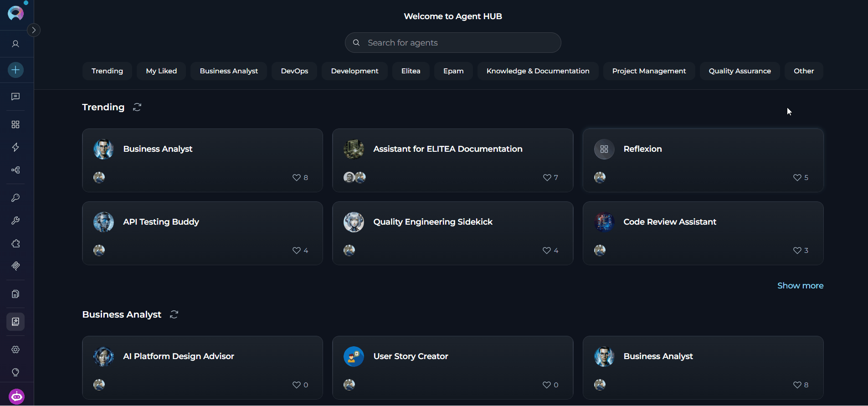868x406 pixels.
Task: Select the DevOps category tab
Action: pyautogui.click(x=294, y=71)
